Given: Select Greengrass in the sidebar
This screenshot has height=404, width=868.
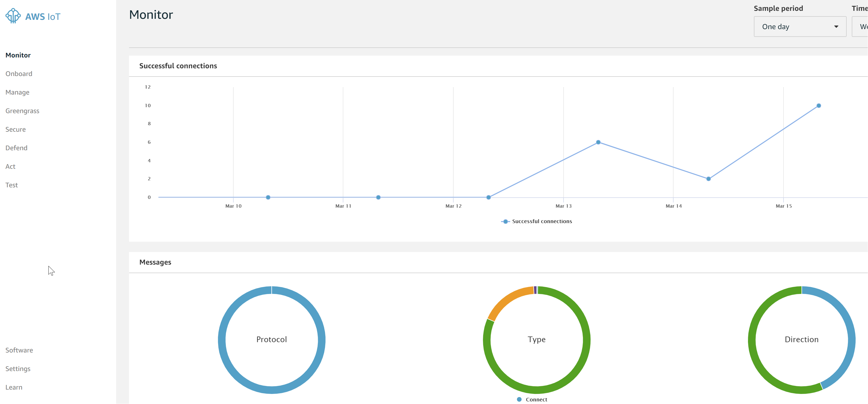Looking at the screenshot, I should [22, 111].
